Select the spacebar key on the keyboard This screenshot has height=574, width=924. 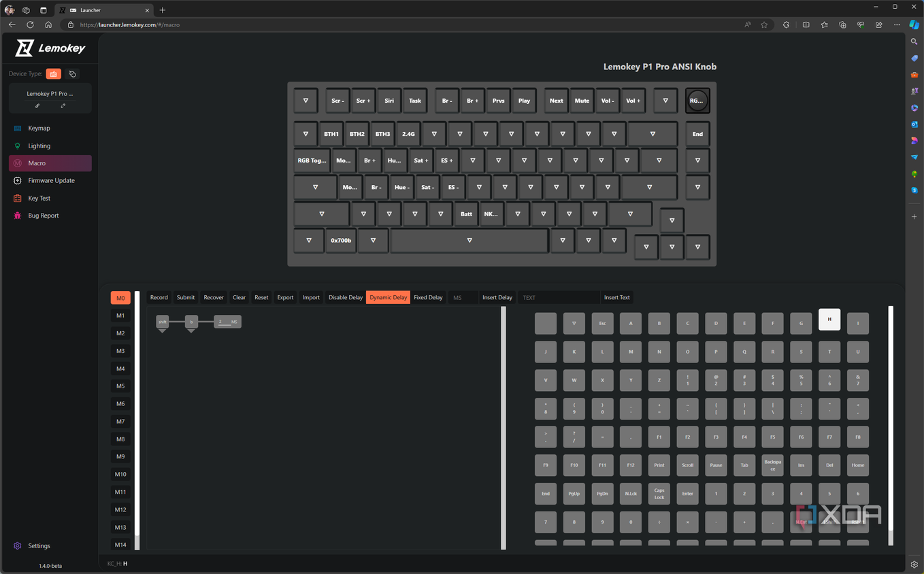469,240
